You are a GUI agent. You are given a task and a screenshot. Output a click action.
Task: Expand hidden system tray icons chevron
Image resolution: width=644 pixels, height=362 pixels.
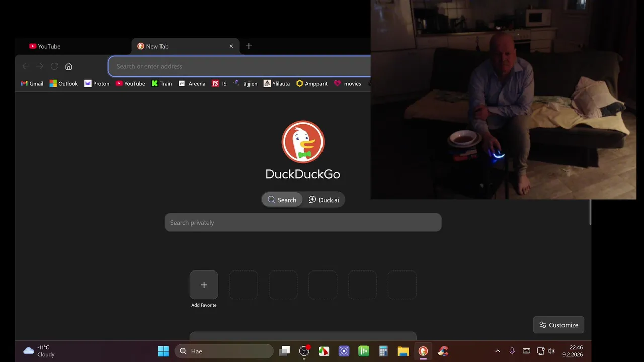coord(498,351)
